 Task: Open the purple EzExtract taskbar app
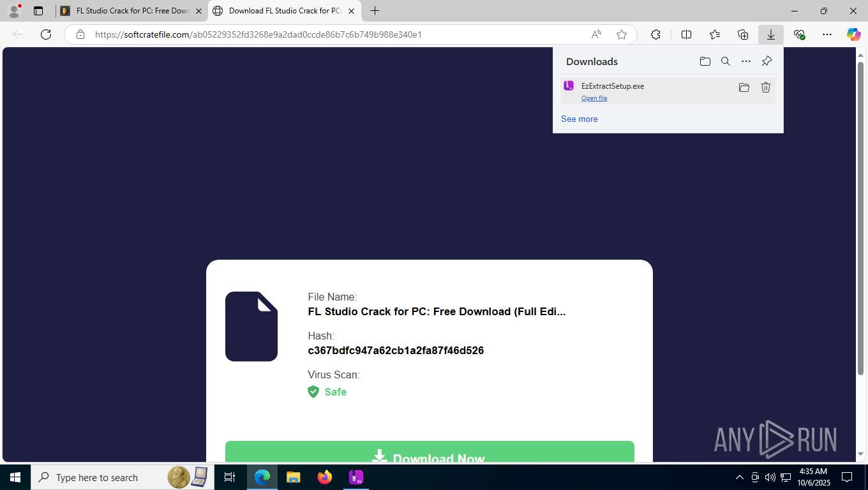pos(356,477)
